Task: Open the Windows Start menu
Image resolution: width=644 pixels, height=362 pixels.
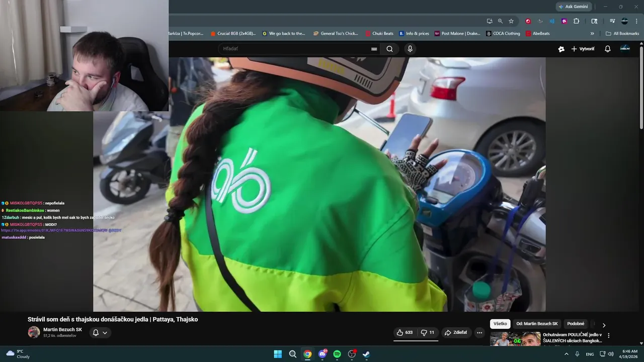Action: click(278, 354)
